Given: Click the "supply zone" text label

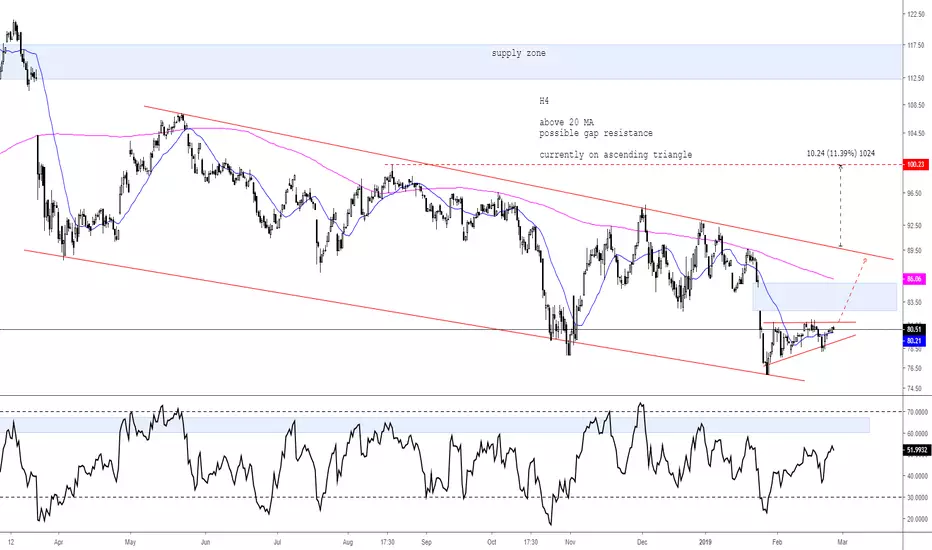Looking at the screenshot, I should [x=518, y=53].
